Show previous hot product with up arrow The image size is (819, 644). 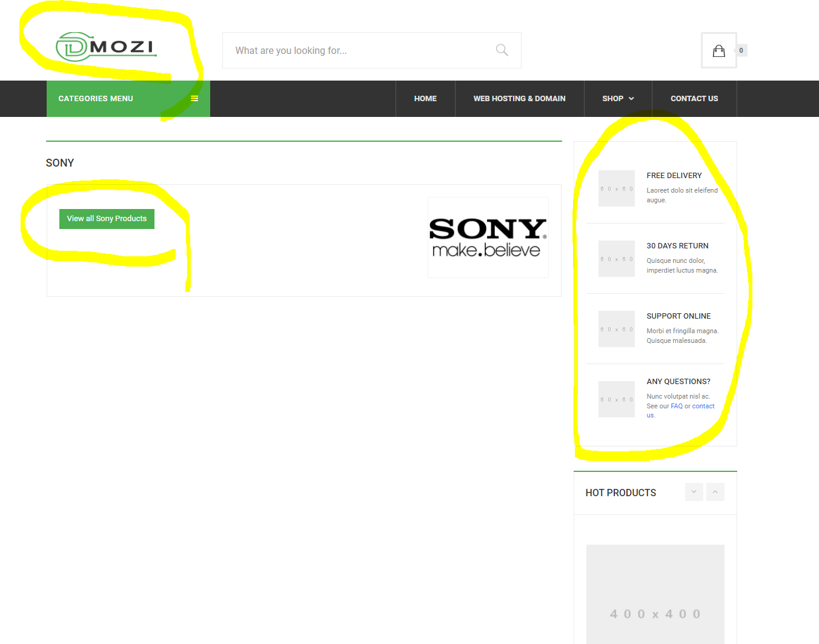(715, 492)
